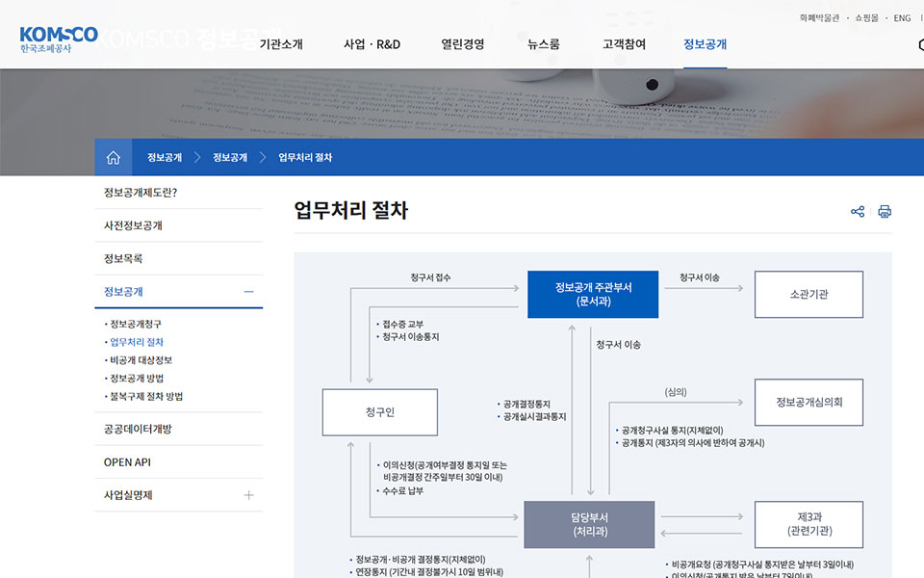Open the 열린경영 menu
Image resolution: width=924 pixels, height=578 pixels.
pos(463,44)
